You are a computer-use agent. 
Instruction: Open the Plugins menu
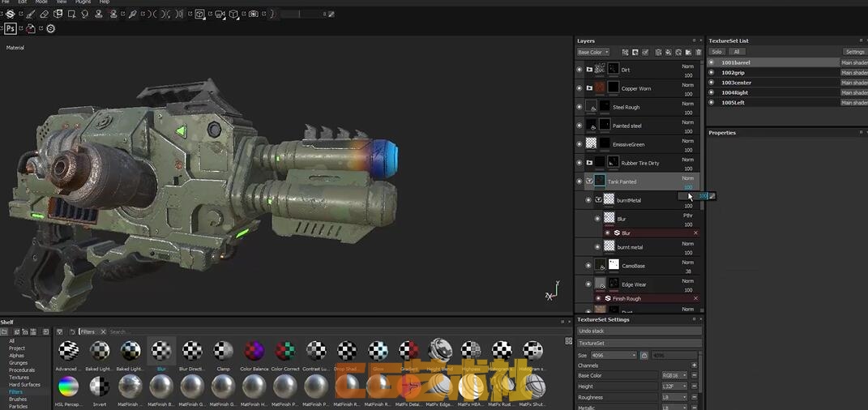point(83,2)
